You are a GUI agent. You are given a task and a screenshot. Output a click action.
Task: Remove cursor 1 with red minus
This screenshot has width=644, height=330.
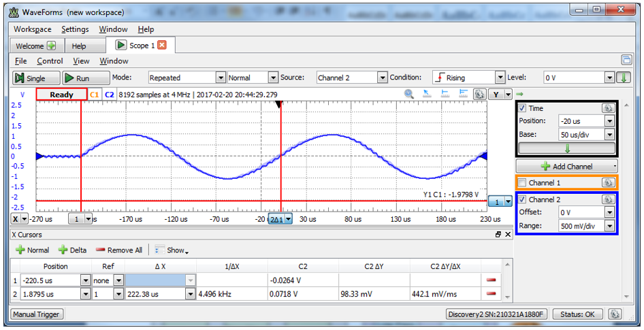point(491,280)
